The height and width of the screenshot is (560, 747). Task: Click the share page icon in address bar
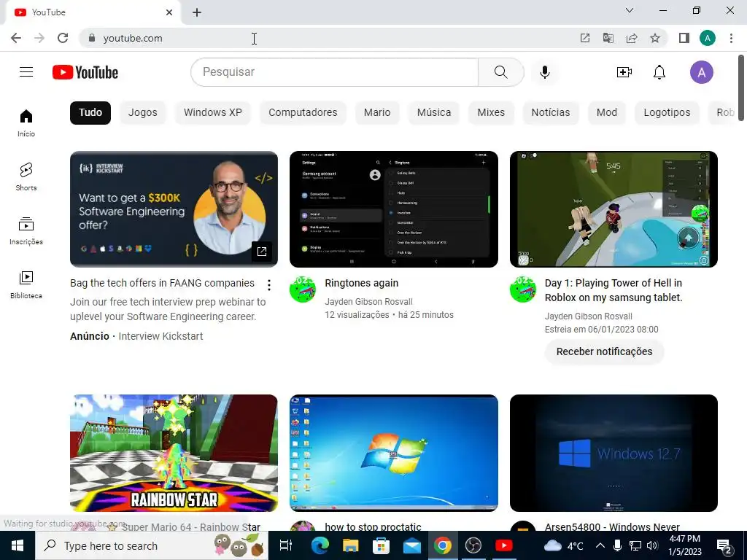pyautogui.click(x=632, y=38)
